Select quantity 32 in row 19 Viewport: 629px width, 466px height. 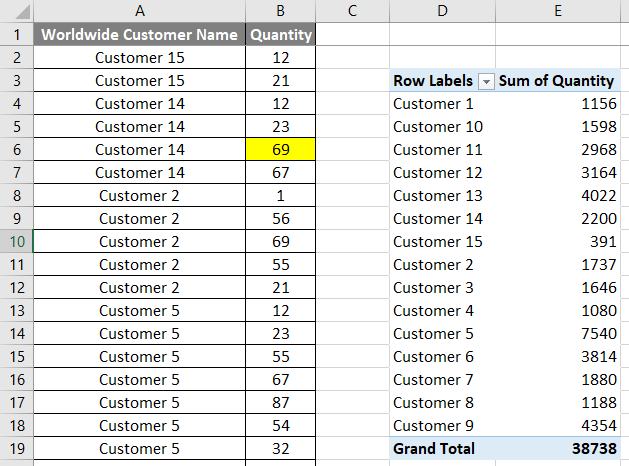[280, 448]
